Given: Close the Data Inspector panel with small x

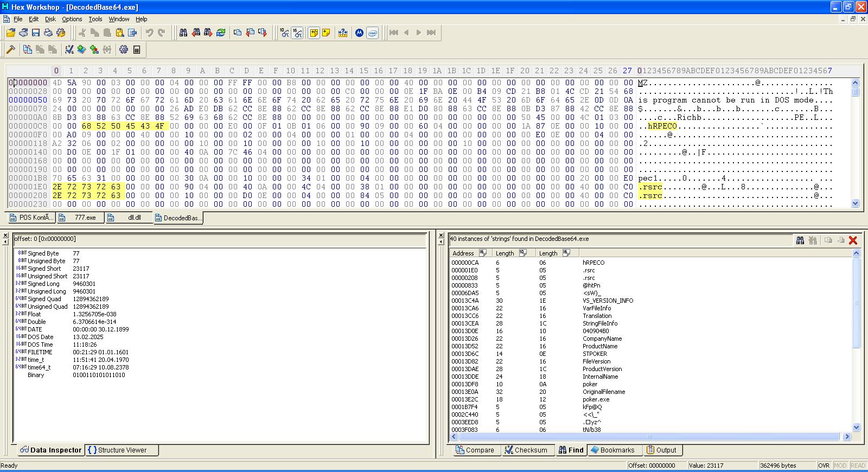Looking at the screenshot, I should tap(6, 236).
